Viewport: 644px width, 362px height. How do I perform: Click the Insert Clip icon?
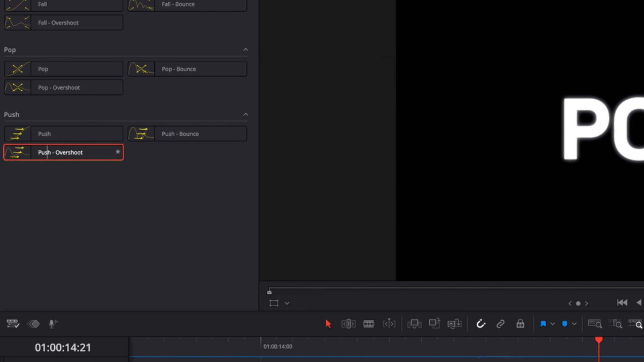(414, 324)
